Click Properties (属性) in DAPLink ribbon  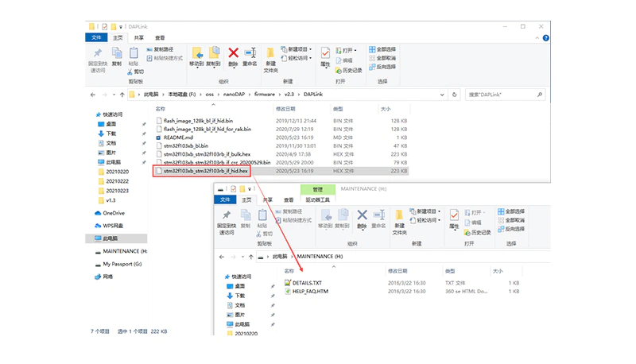click(x=325, y=57)
